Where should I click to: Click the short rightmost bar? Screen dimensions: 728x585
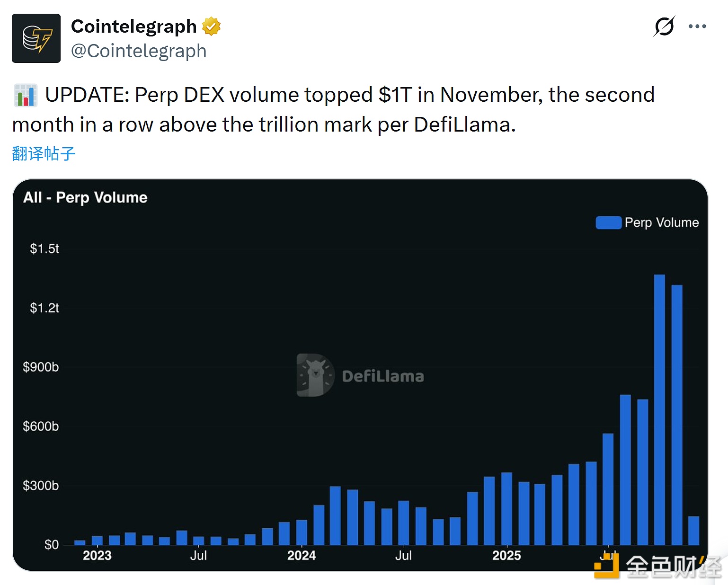(693, 531)
